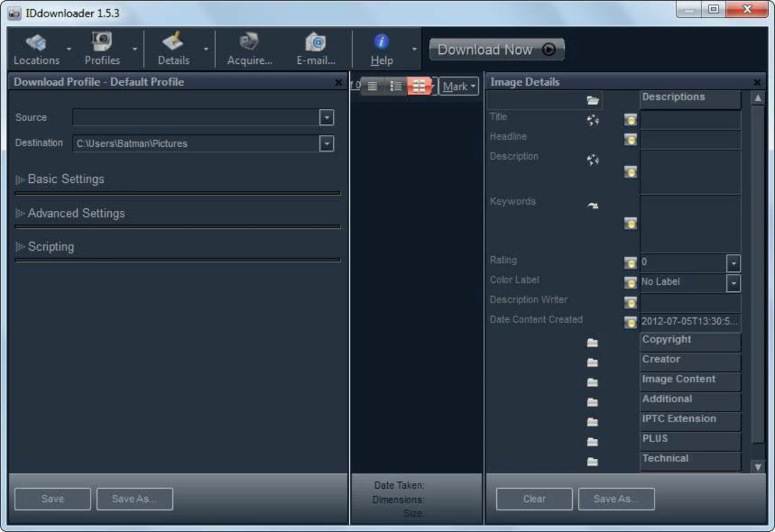
Task: Open the Locations dropdown arrow
Action: tap(69, 49)
